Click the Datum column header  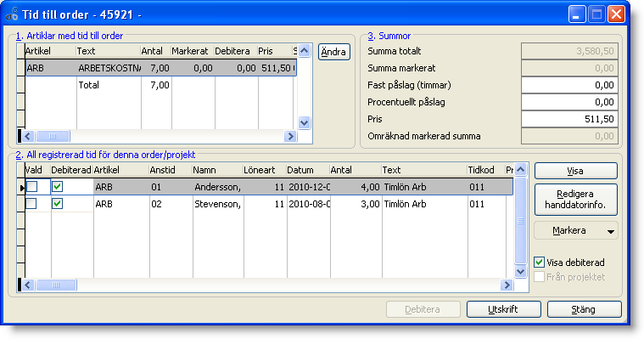(308, 170)
